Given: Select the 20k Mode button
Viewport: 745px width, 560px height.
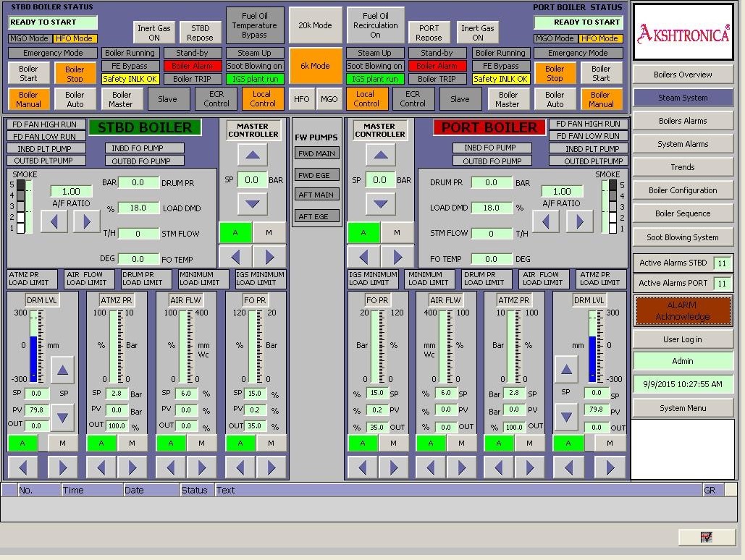Looking at the screenshot, I should coord(315,25).
